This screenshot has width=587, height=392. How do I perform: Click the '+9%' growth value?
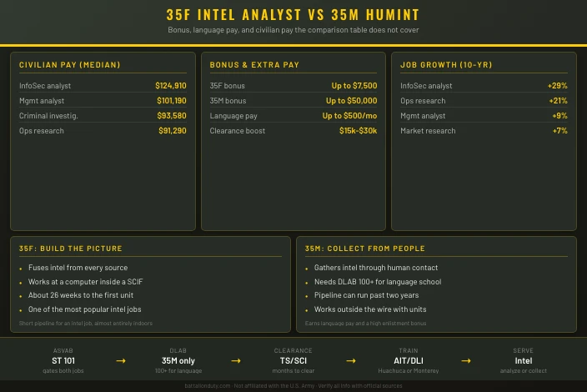(559, 116)
